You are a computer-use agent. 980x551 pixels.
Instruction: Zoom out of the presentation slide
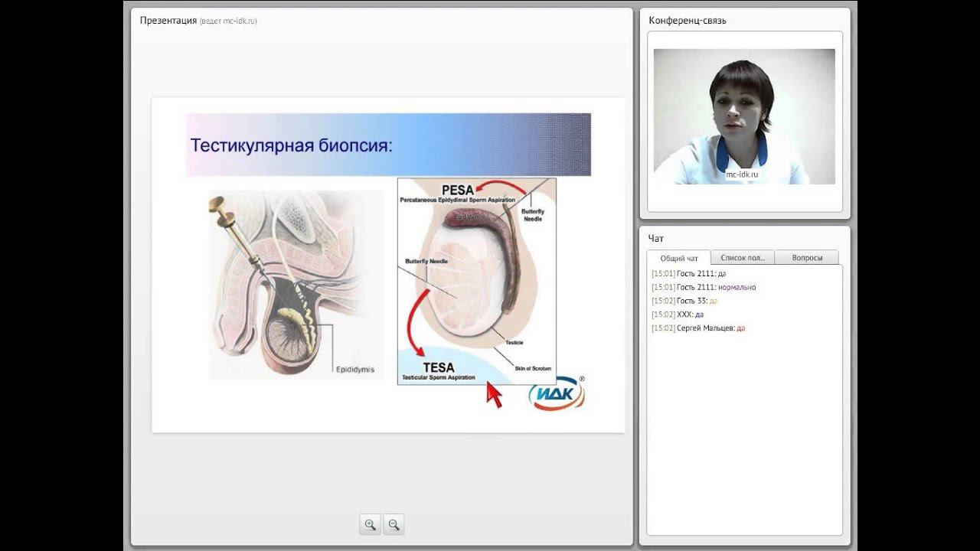click(x=394, y=524)
